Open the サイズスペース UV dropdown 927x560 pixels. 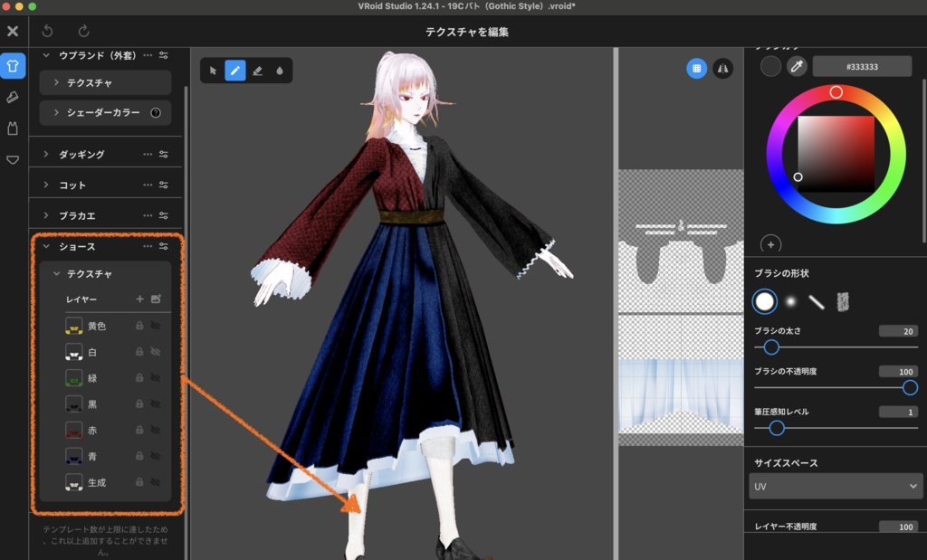tap(833, 487)
